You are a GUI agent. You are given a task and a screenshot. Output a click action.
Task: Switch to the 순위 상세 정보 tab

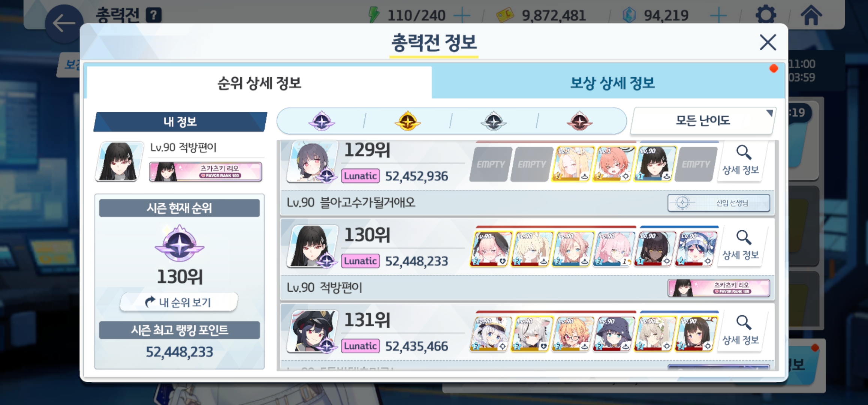point(259,83)
